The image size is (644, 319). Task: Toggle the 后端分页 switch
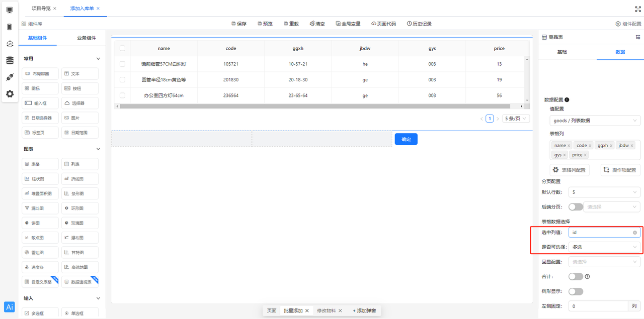coord(575,207)
